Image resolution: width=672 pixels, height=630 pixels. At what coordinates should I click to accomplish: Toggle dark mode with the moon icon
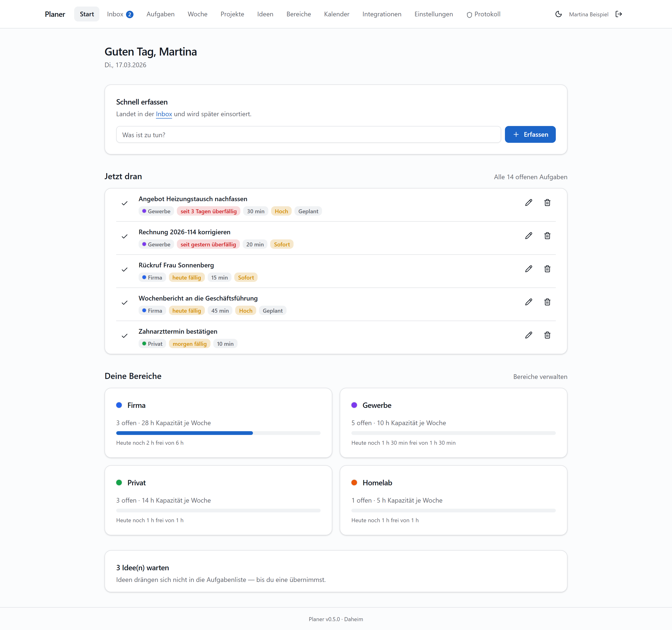pos(558,14)
